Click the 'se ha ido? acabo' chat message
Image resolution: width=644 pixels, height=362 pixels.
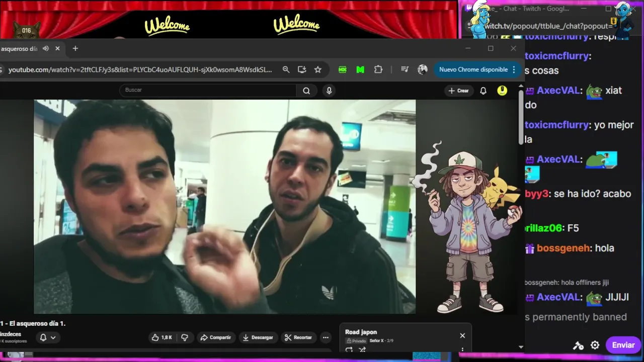(592, 194)
